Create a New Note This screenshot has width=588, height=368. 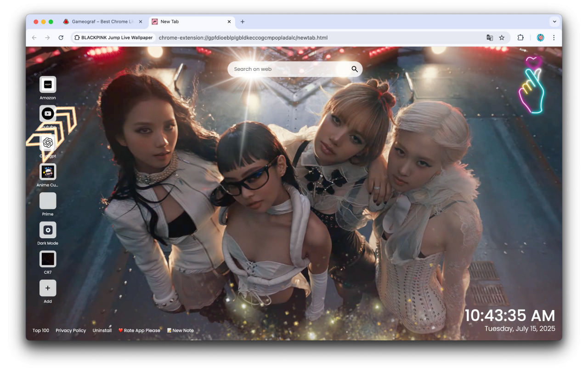tap(180, 330)
